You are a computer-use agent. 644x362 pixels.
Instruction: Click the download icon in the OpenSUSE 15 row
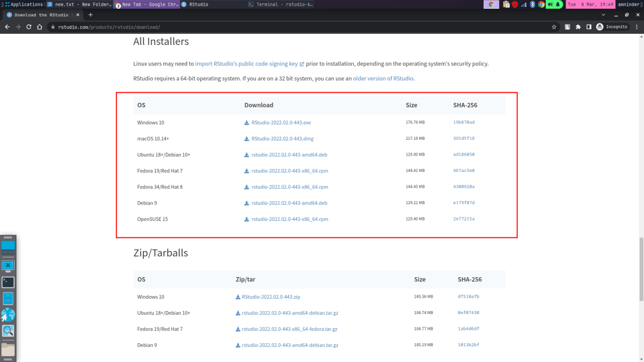[x=246, y=219]
